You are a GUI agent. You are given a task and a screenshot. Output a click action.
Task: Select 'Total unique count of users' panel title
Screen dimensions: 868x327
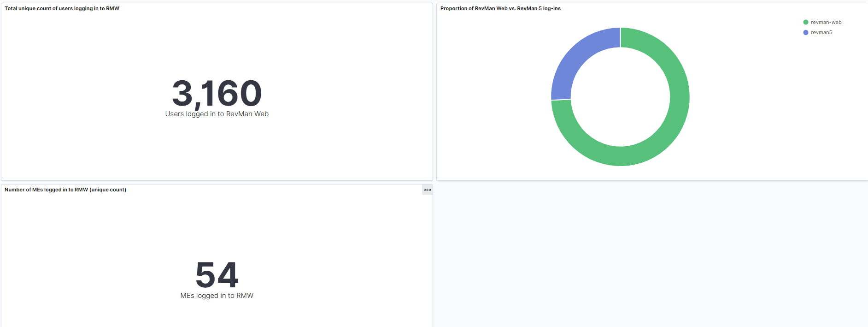coord(62,8)
